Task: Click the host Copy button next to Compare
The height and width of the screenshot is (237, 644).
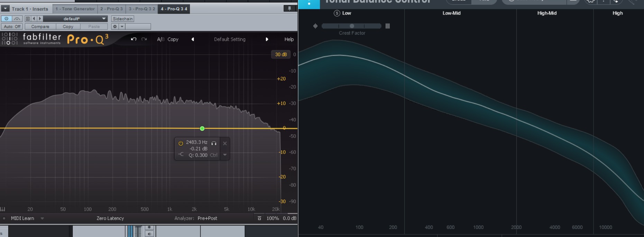Action: tap(68, 27)
